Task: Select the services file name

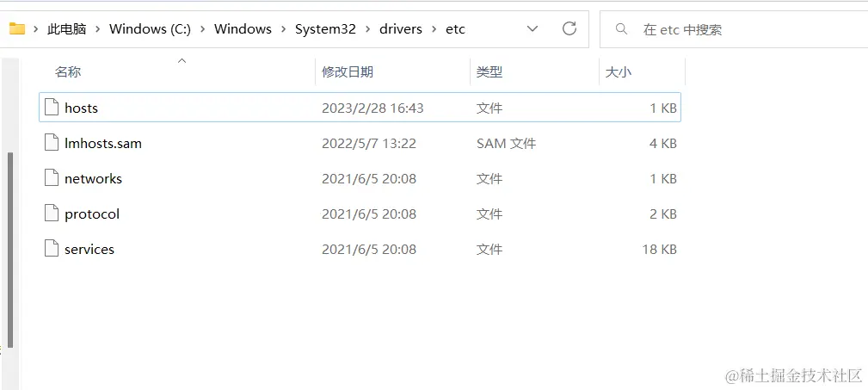Action: click(x=89, y=250)
